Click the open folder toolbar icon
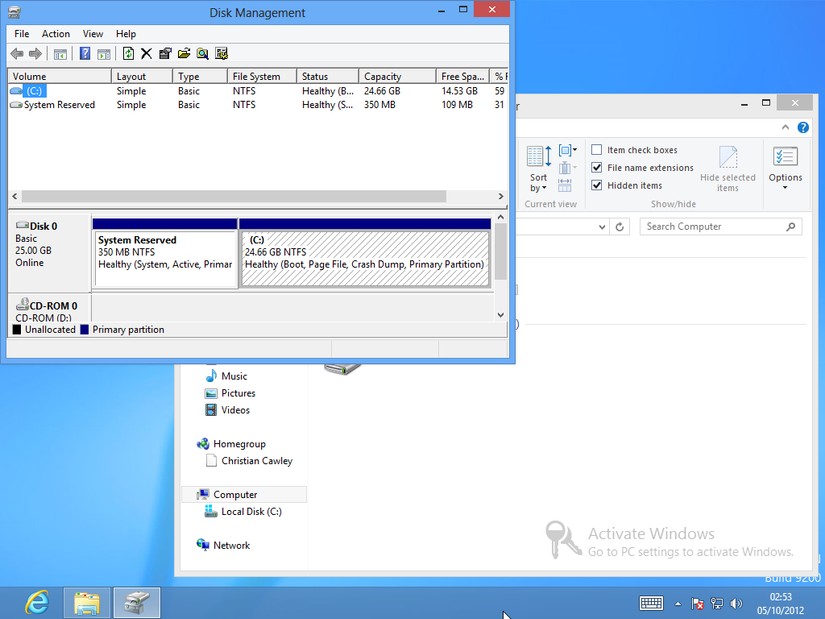Image resolution: width=825 pixels, height=619 pixels. coord(184,54)
